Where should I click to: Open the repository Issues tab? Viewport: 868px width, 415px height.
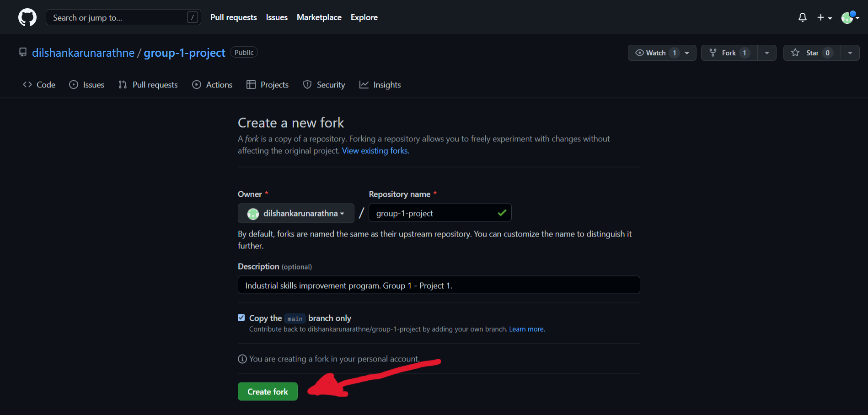[86, 85]
